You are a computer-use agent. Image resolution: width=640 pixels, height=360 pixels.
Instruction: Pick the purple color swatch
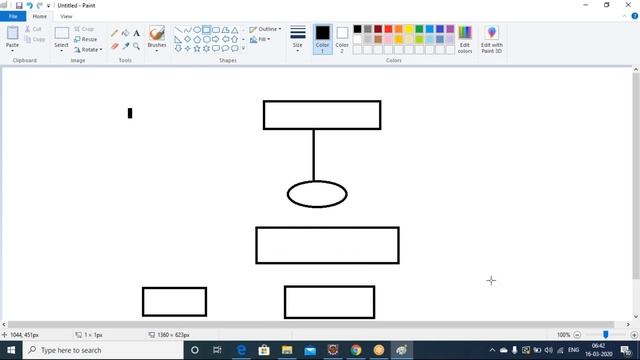pyautogui.click(x=450, y=29)
